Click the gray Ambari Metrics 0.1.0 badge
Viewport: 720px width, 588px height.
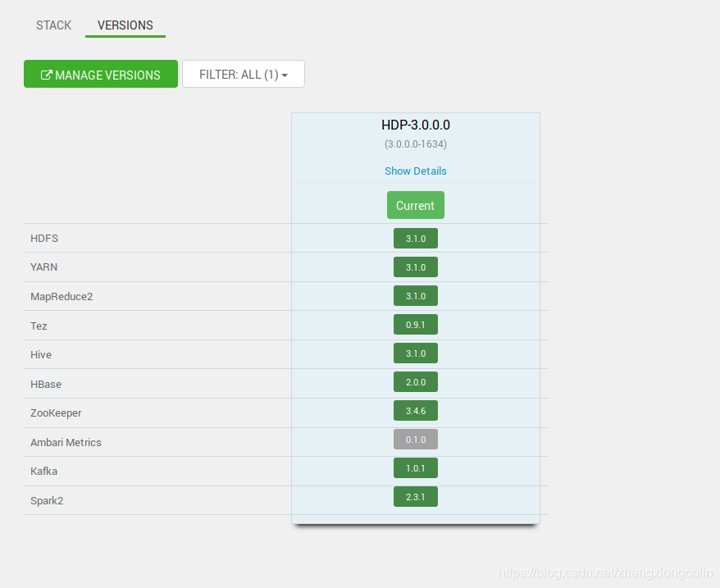[416, 440]
